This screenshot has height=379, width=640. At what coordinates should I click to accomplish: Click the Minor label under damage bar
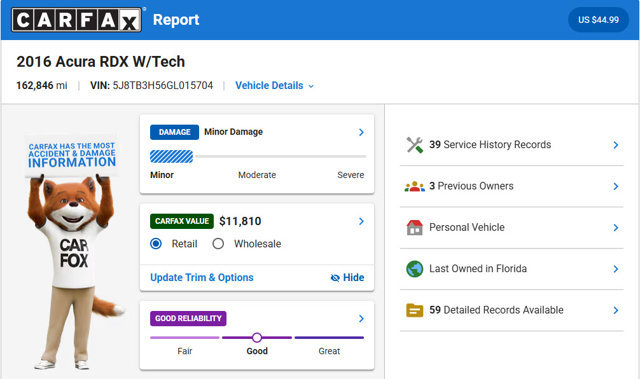[x=162, y=175]
